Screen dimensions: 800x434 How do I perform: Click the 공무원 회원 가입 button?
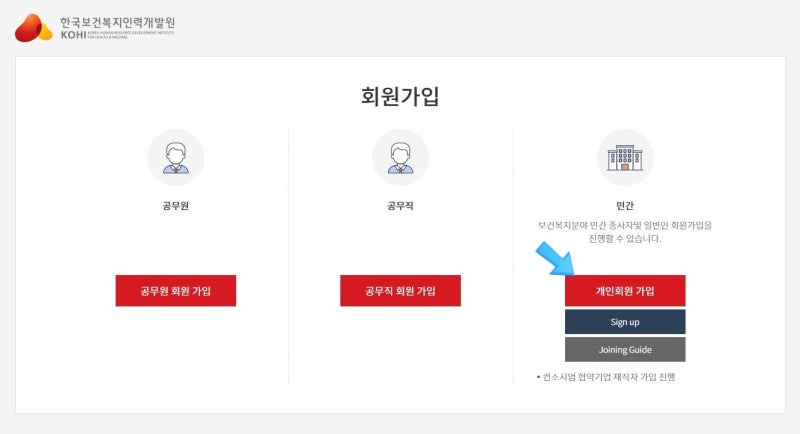176,291
